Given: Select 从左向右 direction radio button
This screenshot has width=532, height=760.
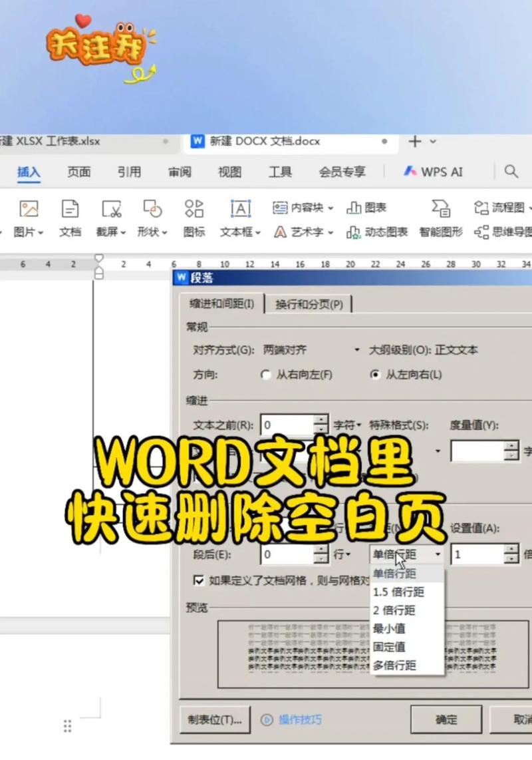Looking at the screenshot, I should [x=375, y=375].
